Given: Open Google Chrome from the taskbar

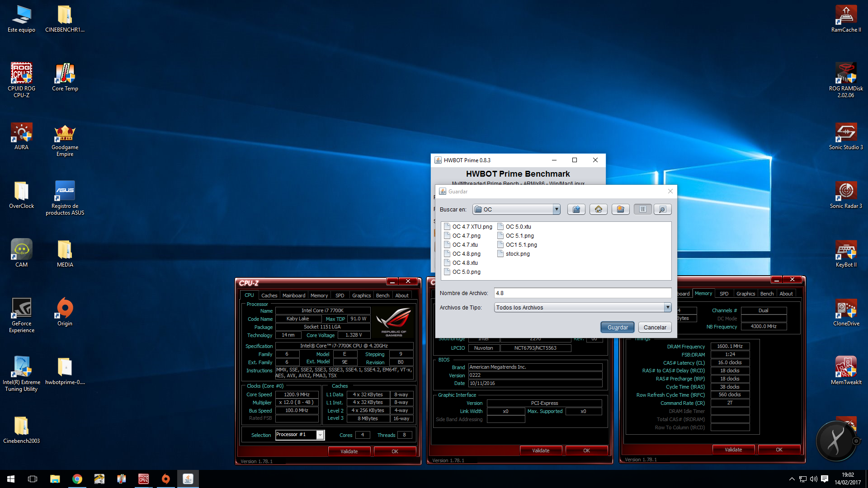Looking at the screenshot, I should point(77,479).
